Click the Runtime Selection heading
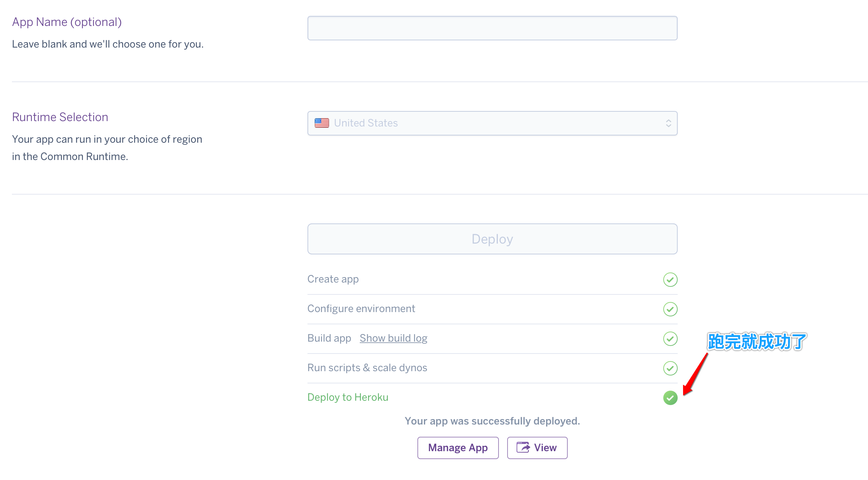The width and height of the screenshot is (868, 480). pos(60,117)
